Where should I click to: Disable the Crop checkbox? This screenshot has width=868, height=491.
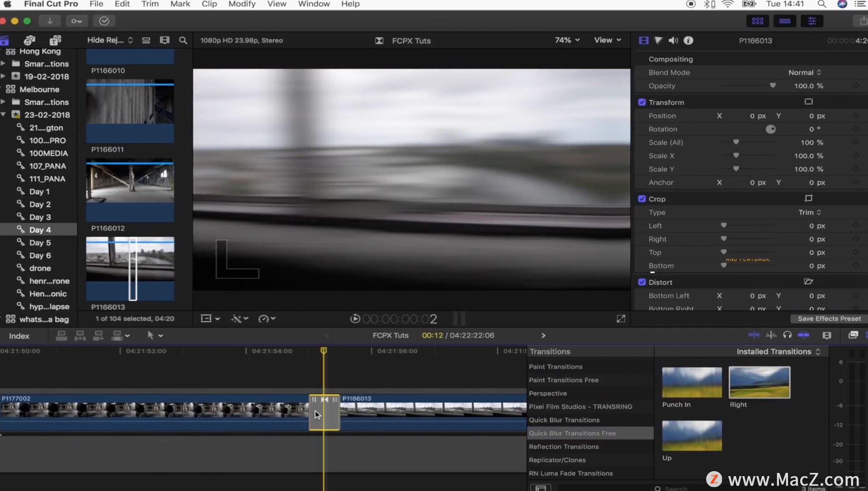click(642, 199)
